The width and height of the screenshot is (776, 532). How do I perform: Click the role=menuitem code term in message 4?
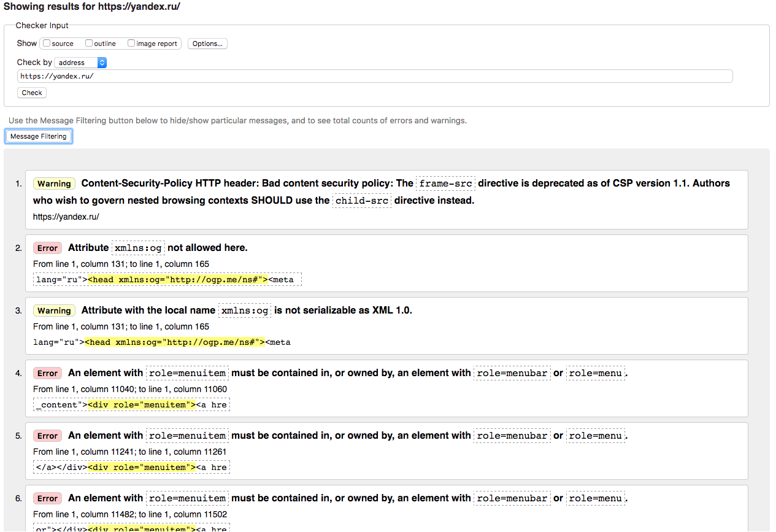pyautogui.click(x=187, y=373)
